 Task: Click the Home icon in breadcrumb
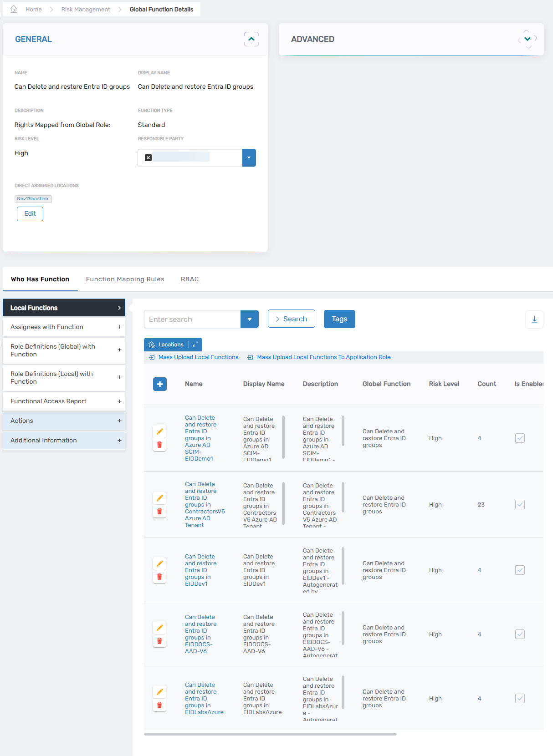click(x=14, y=9)
